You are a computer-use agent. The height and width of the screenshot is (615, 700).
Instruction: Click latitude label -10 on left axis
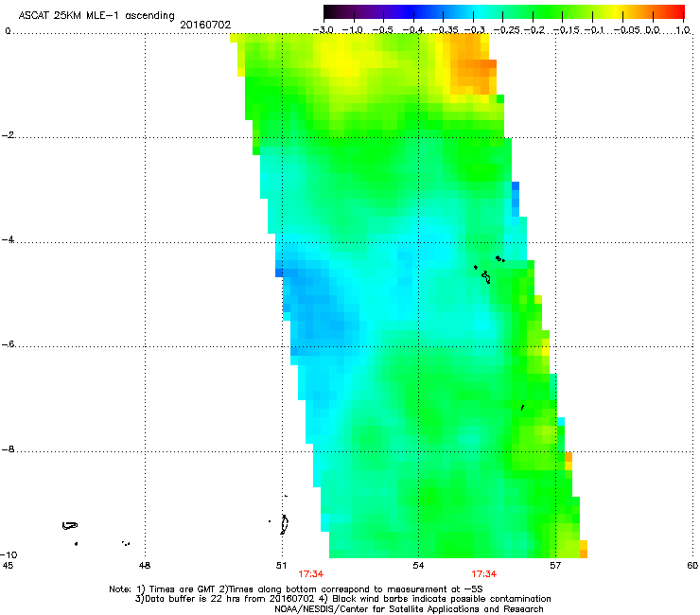pyautogui.click(x=9, y=554)
